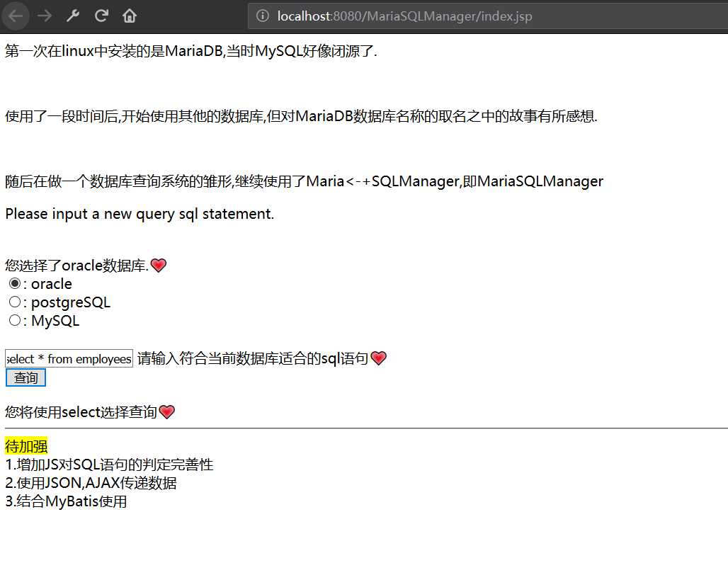Select the MySQL radio button

(x=15, y=320)
